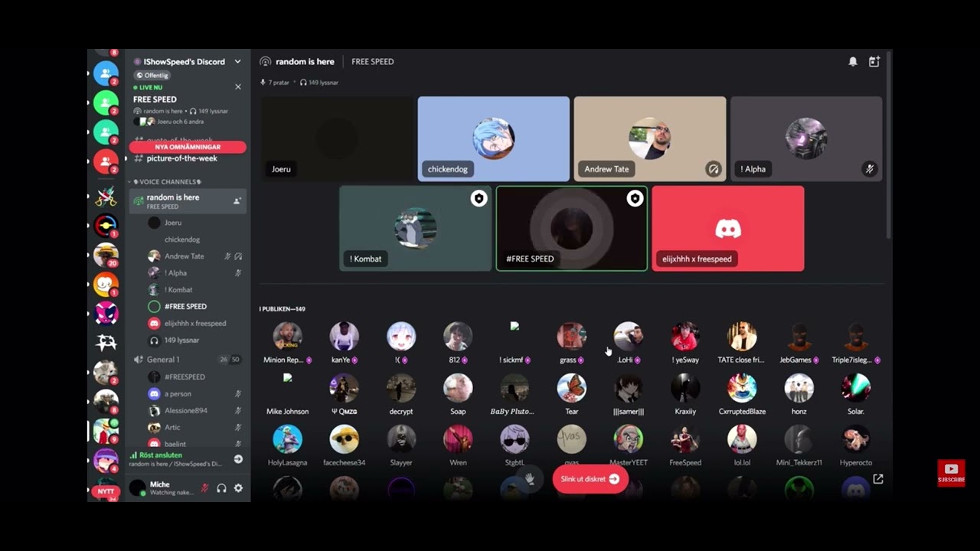Click the icon on Andrew Tate tile

pyautogui.click(x=714, y=169)
